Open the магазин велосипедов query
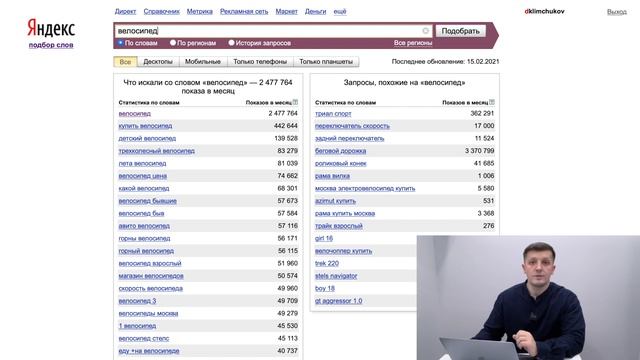The height and width of the screenshot is (360, 640). tap(151, 276)
